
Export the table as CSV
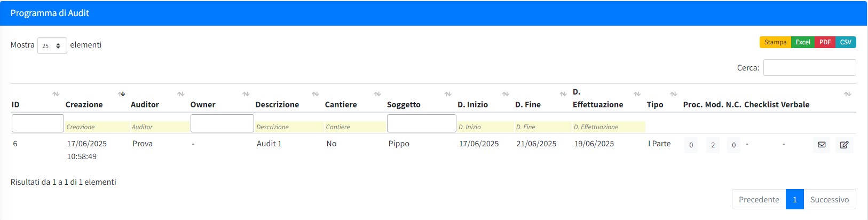(846, 42)
